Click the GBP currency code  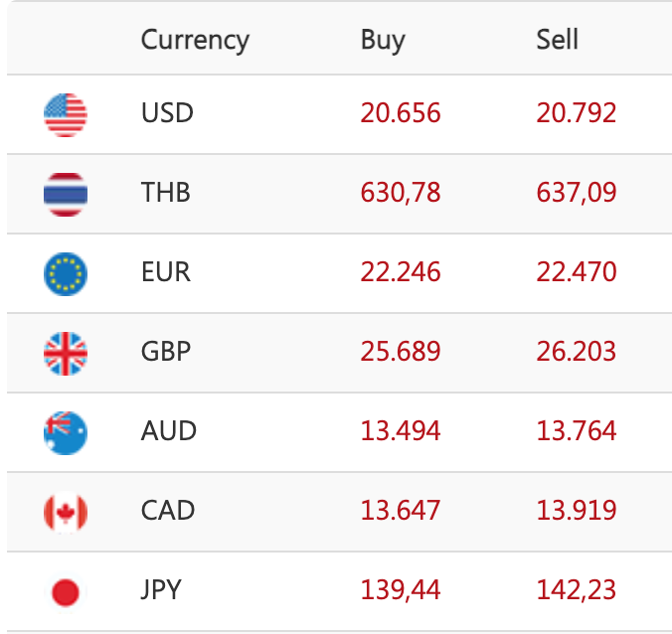[166, 352]
